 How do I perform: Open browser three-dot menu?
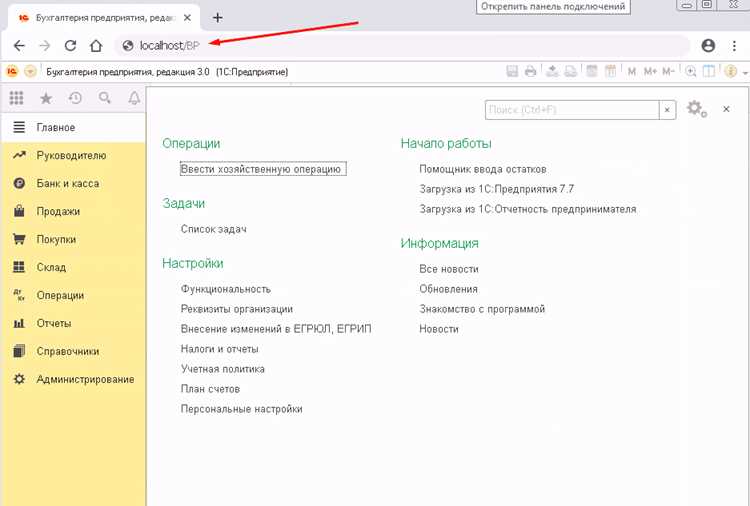(734, 45)
